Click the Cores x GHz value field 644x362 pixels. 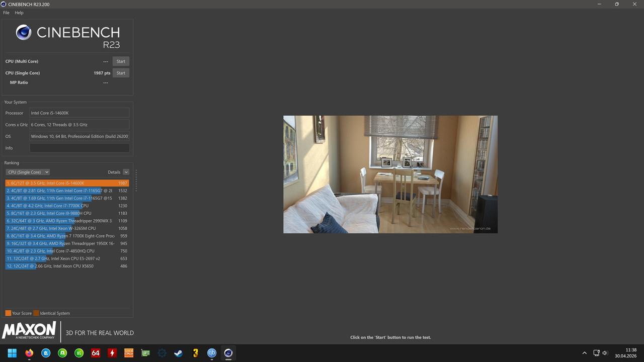(79, 125)
